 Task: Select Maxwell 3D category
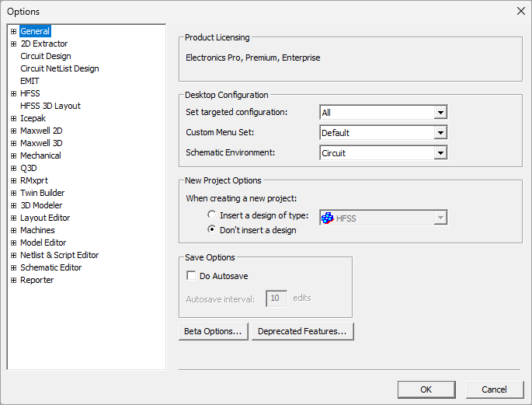pyautogui.click(x=41, y=143)
